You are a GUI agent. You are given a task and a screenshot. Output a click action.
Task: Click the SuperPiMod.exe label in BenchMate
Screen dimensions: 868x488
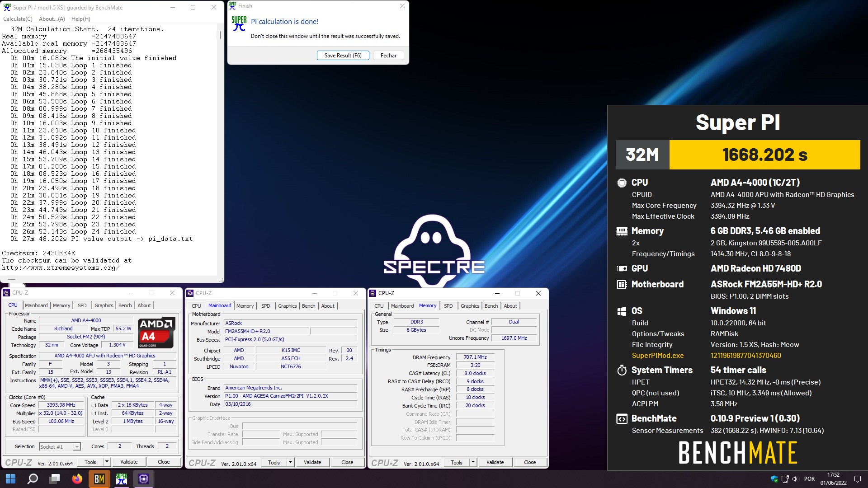click(657, 356)
